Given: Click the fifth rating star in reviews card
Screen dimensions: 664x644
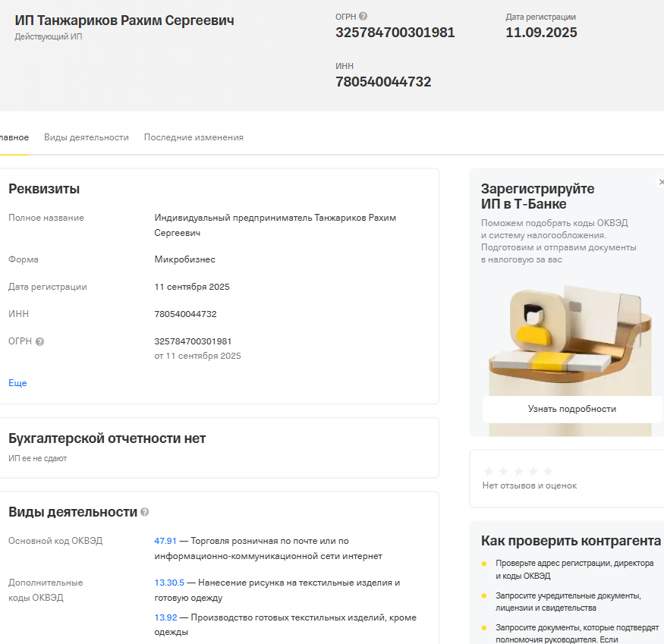Looking at the screenshot, I should point(548,471).
